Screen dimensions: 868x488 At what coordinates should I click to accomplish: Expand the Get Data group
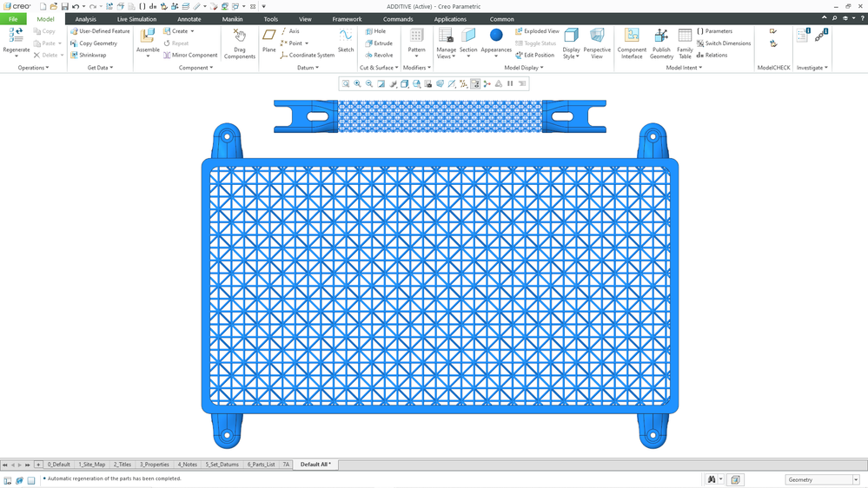tap(100, 68)
